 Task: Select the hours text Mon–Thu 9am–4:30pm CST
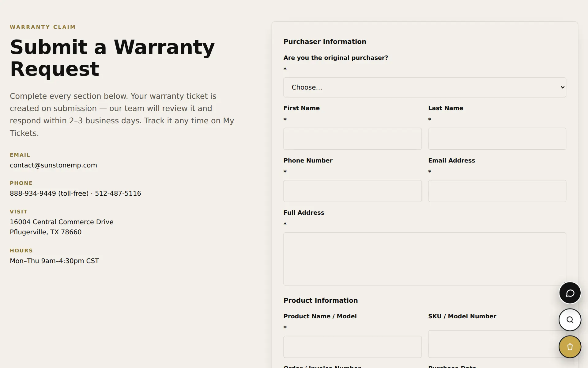pos(54,261)
